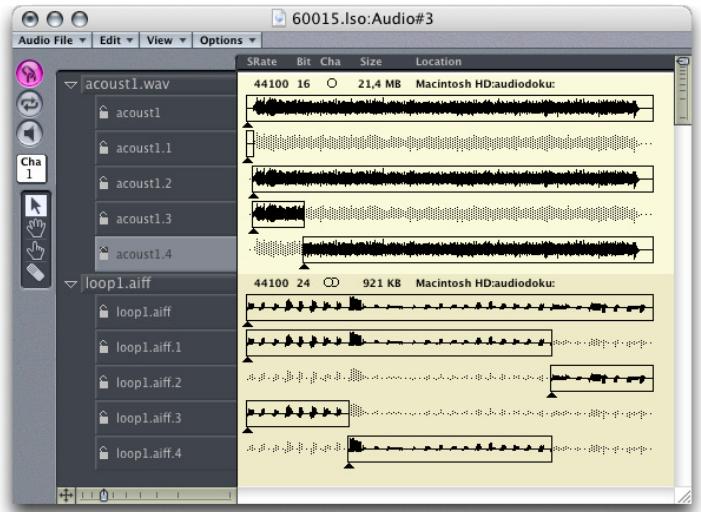
Task: Toggle the lock icon for acoust1
Action: coord(104,112)
